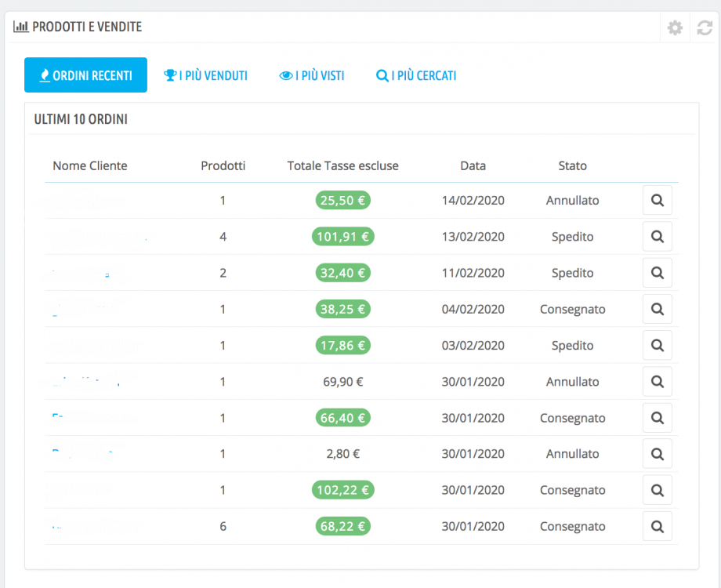Refresh the Prodotti e Vendite panel

(705, 27)
